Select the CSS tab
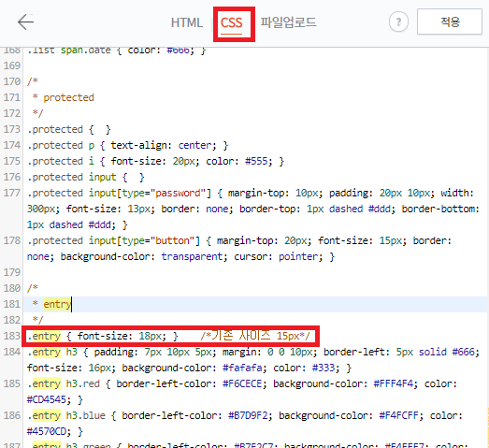Screen dimensions: 489x448 click(x=231, y=23)
